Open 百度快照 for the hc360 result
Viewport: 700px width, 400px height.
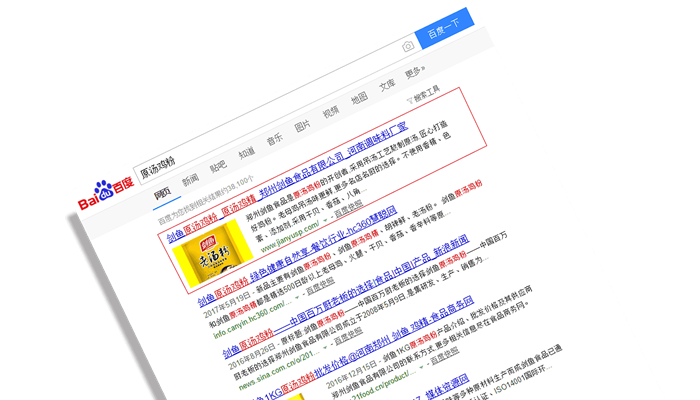[320, 286]
